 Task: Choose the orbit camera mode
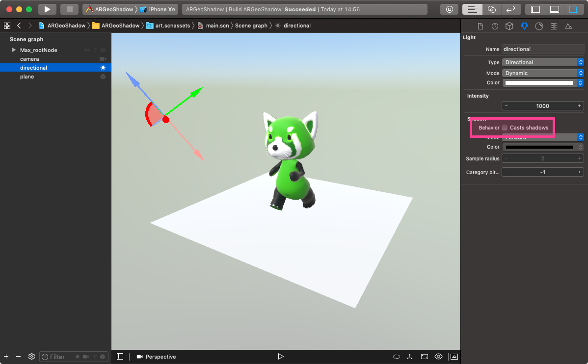click(x=397, y=357)
